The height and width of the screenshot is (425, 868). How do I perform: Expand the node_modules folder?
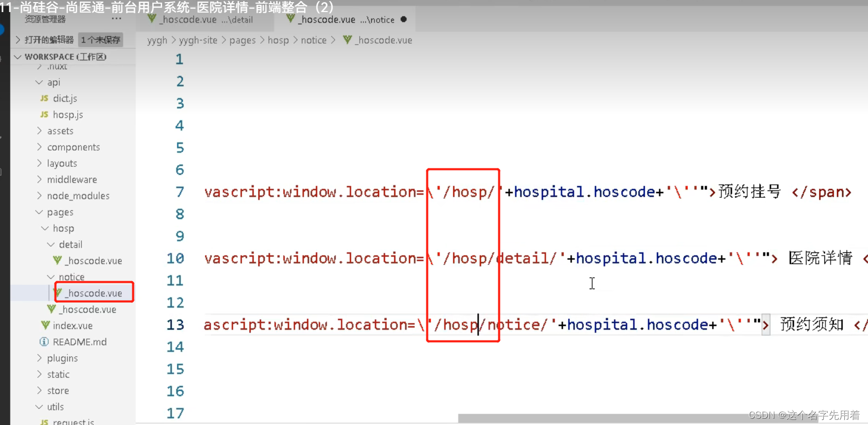pos(39,196)
